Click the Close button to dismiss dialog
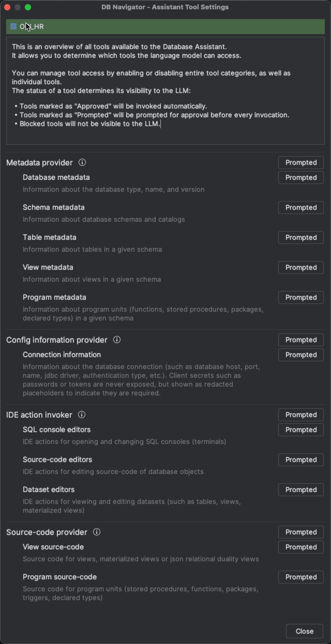This screenshot has height=644, width=331. click(x=304, y=631)
